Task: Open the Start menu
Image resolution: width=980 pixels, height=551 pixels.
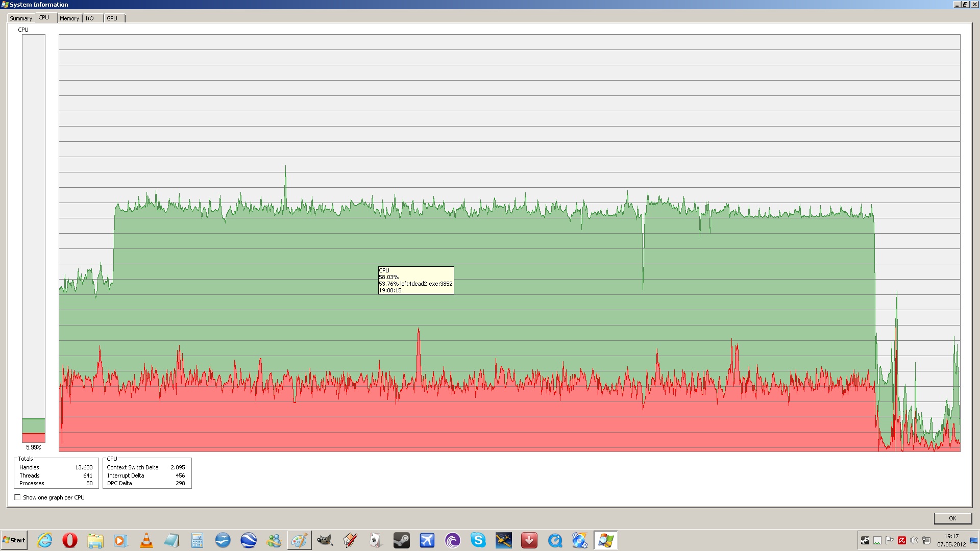Action: coord(14,540)
